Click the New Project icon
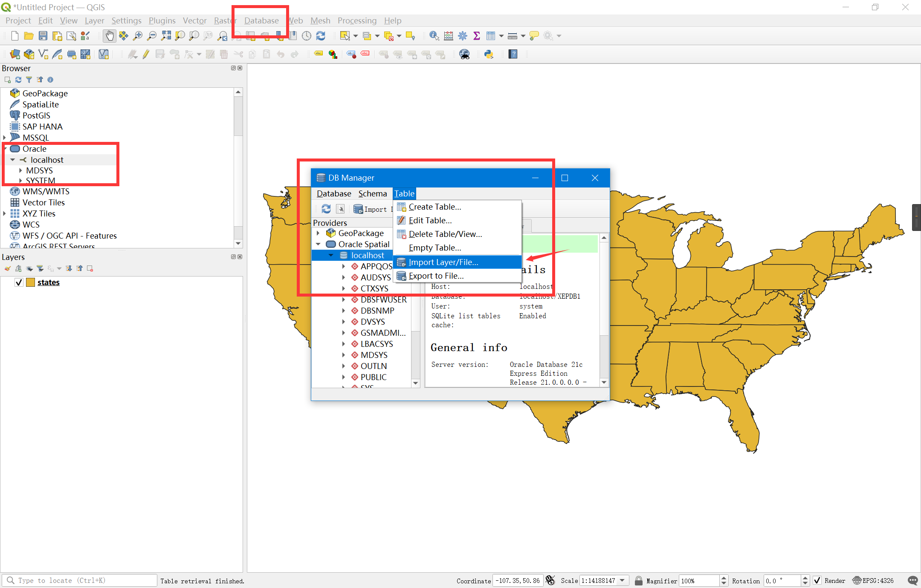 coord(15,36)
